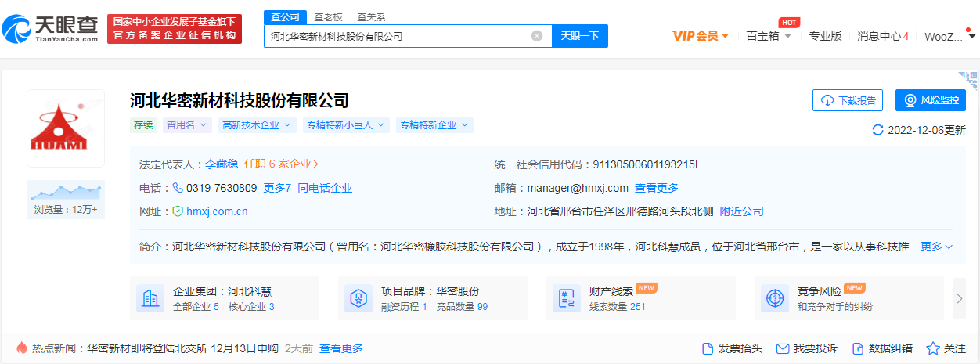Viewport: 980px width, 364px height.
Task: Open the WooZ... user account menu
Action: (948, 36)
